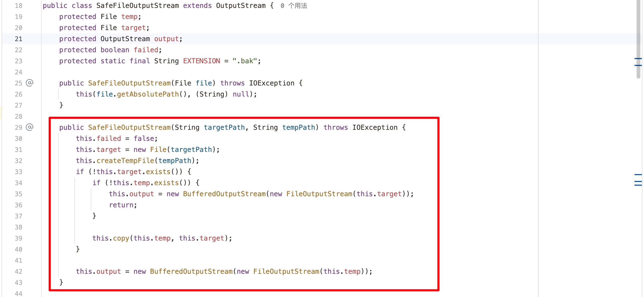Click the 'failed' field declaration on line 22

click(x=146, y=50)
